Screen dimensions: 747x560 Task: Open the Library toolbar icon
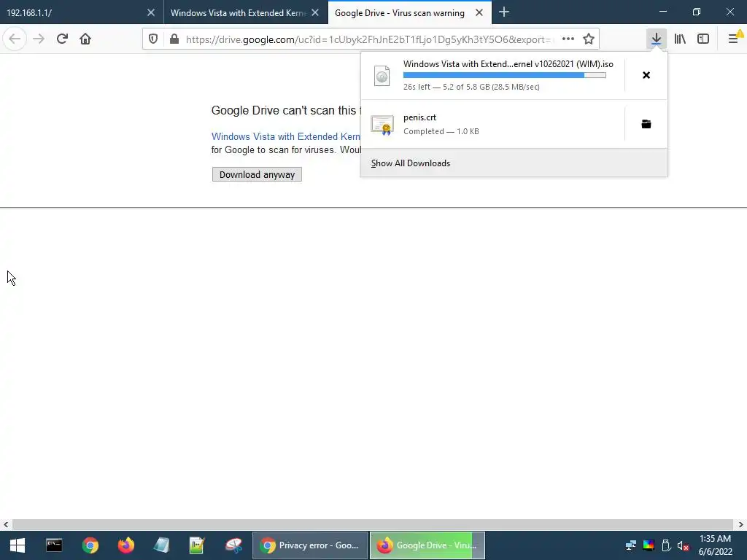[680, 39]
